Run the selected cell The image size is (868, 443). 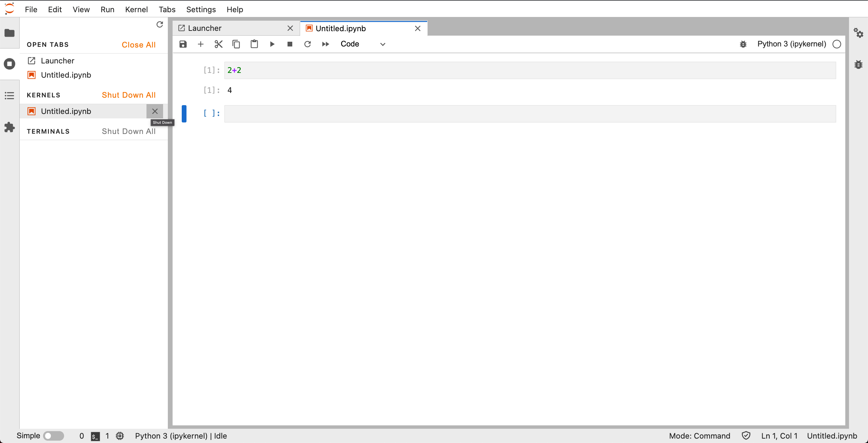pyautogui.click(x=272, y=44)
